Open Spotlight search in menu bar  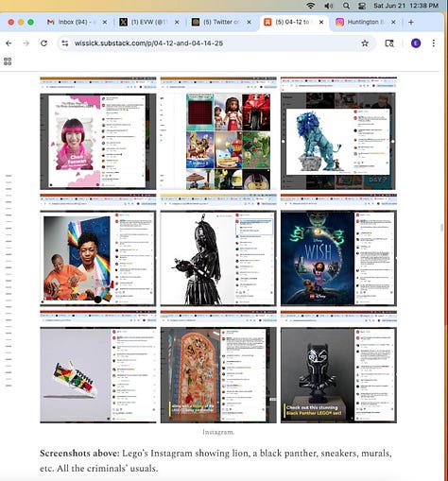point(346,6)
